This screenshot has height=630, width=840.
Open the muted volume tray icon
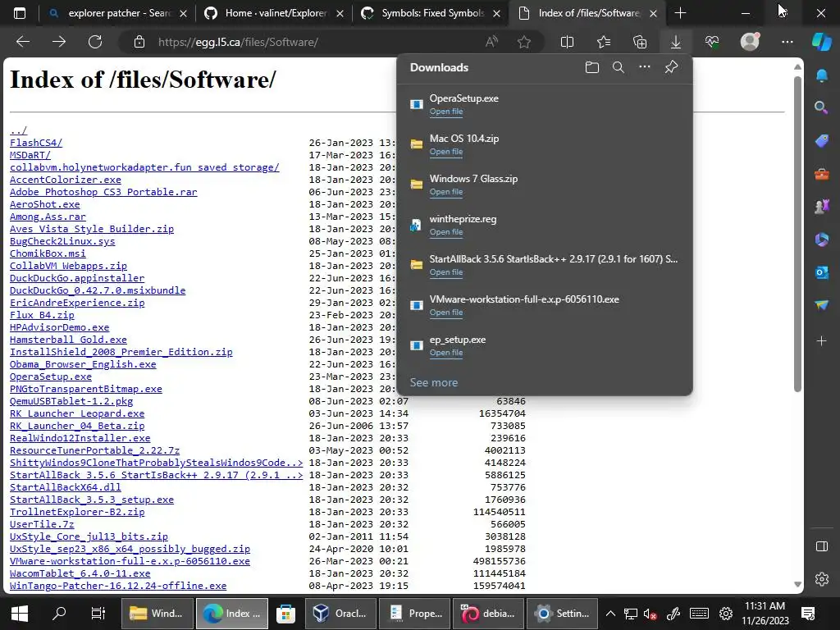tap(651, 614)
